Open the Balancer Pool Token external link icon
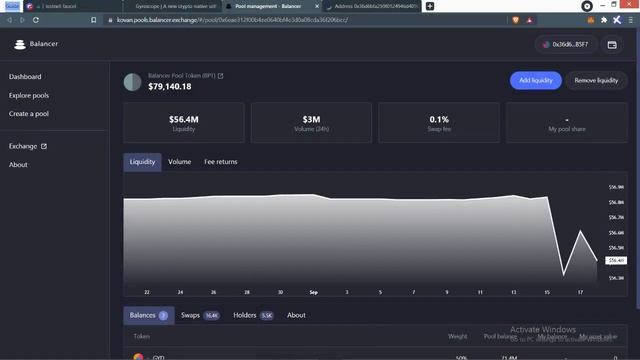Image resolution: width=640 pixels, height=360 pixels. pyautogui.click(x=220, y=76)
